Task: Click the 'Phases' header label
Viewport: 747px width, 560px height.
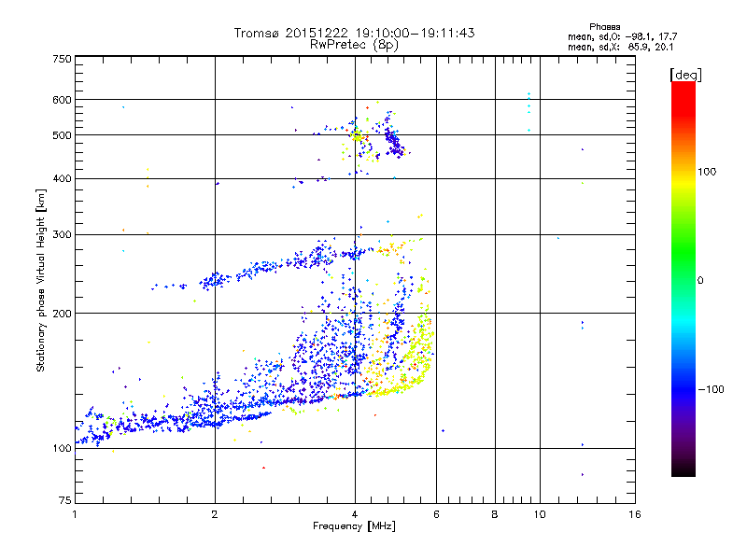Action: pos(604,27)
